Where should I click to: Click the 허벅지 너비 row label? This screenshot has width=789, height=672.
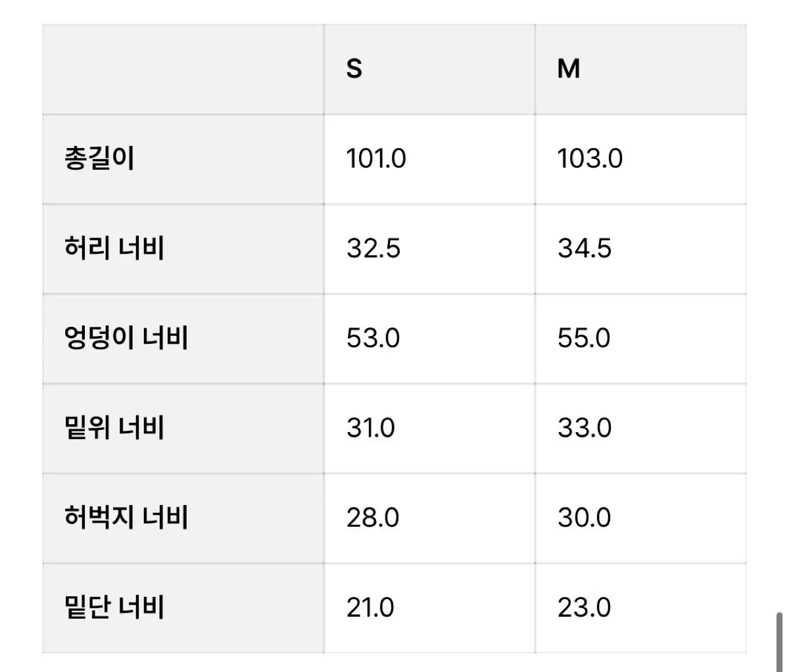click(126, 517)
